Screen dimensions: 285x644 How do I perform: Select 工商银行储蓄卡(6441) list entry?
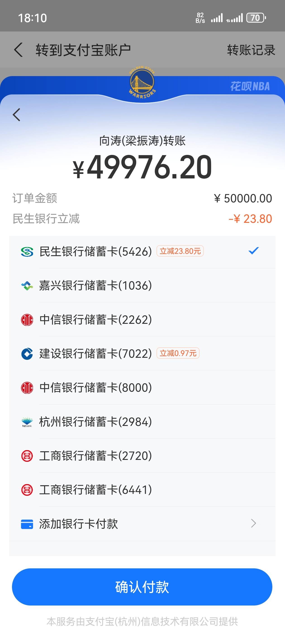point(142,490)
